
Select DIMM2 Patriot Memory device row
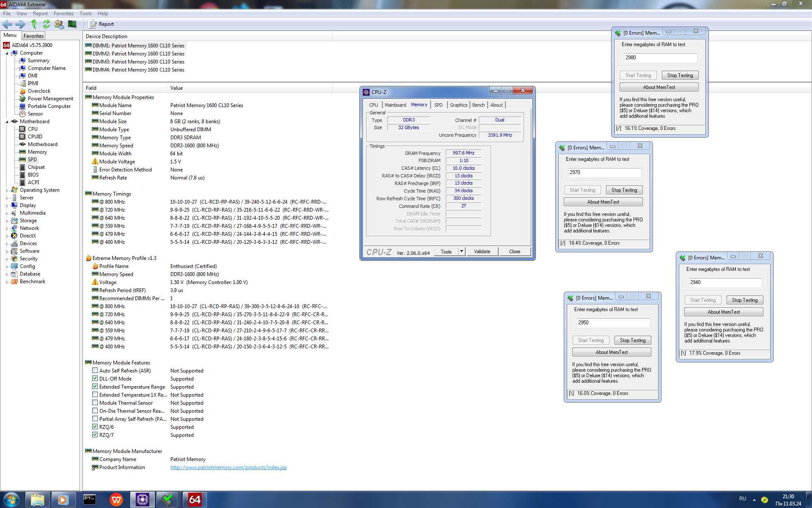135,54
